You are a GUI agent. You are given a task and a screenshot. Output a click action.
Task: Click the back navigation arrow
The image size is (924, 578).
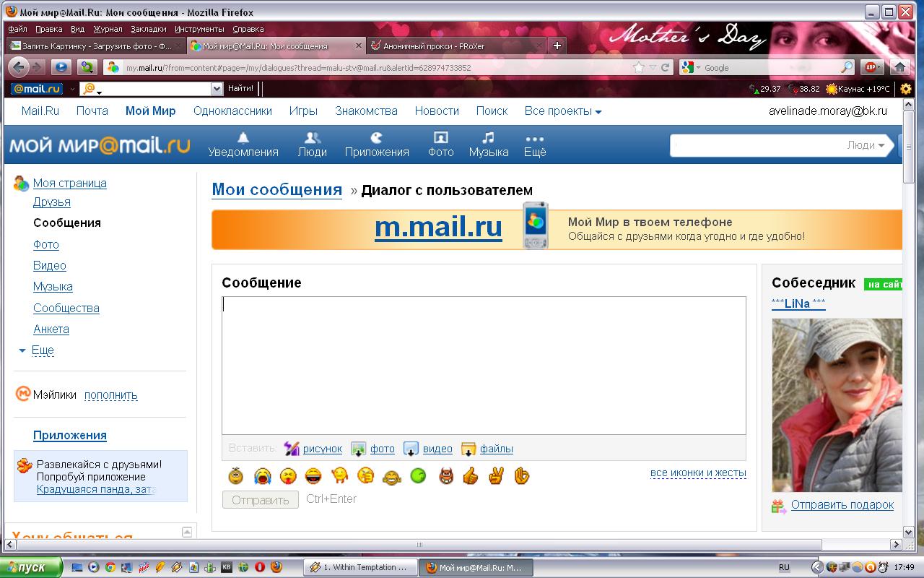tap(19, 67)
